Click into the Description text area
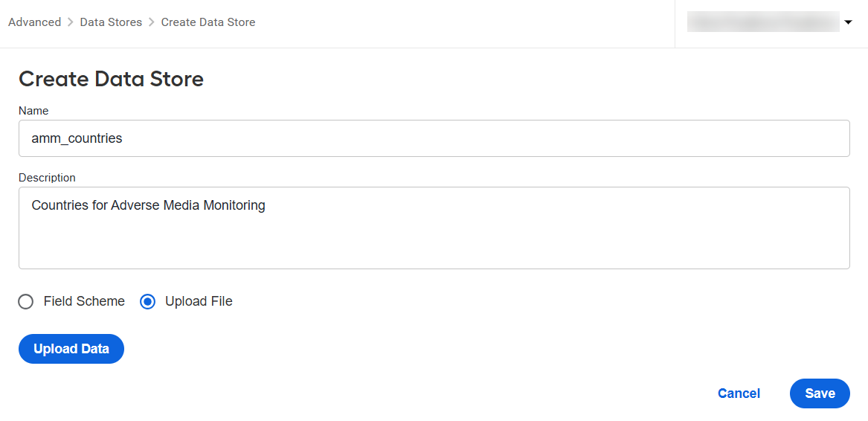Viewport: 868px width, 421px height. (434, 228)
